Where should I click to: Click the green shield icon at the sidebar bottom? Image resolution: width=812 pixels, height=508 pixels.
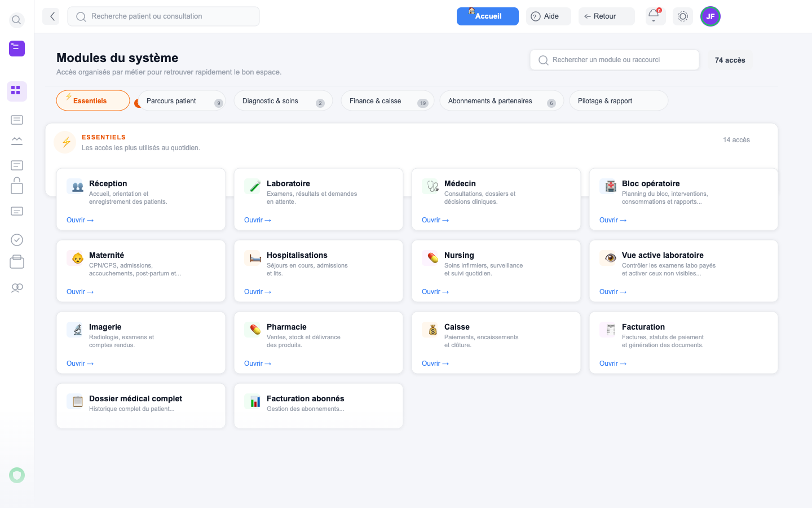17,475
